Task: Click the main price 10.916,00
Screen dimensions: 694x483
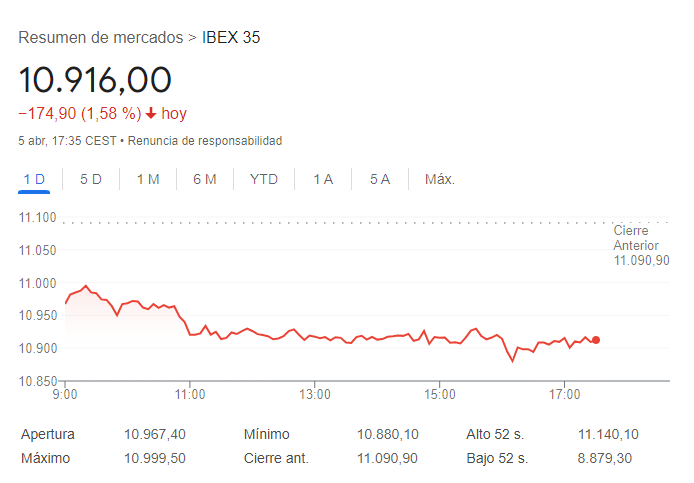Action: (x=96, y=80)
